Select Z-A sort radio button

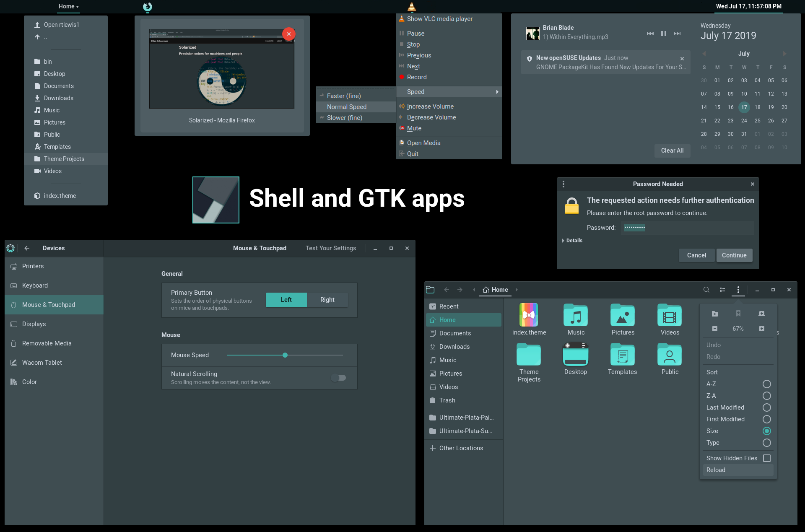(767, 396)
